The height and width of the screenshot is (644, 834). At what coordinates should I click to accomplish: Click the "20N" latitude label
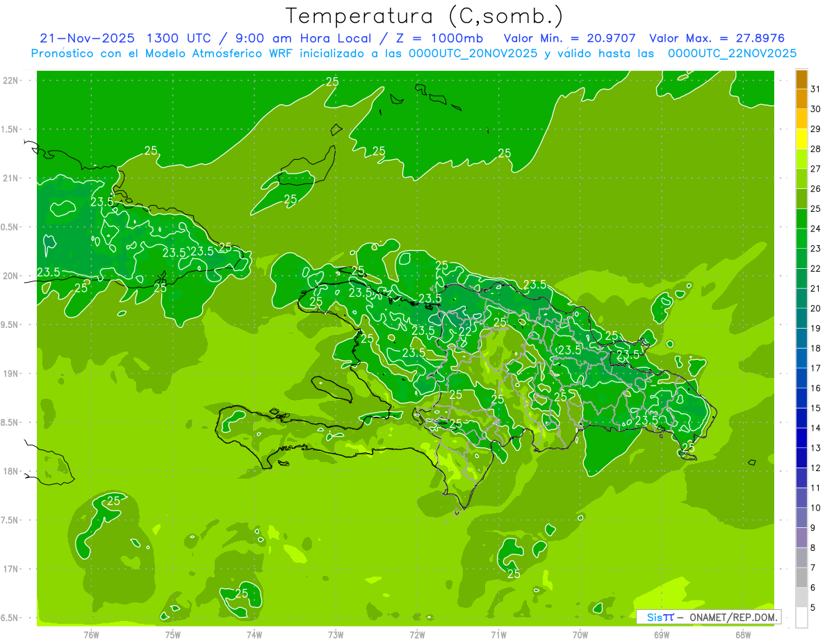[12, 276]
